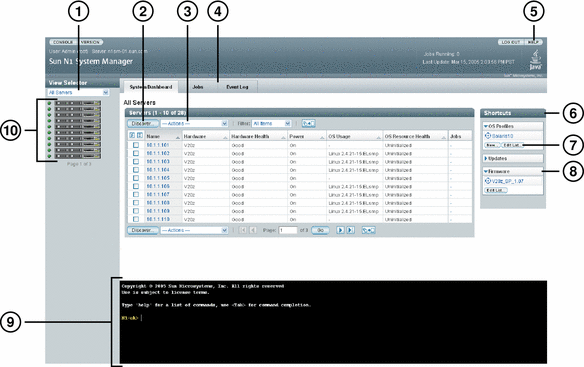Open server link 10.1.1.106

[158, 186]
